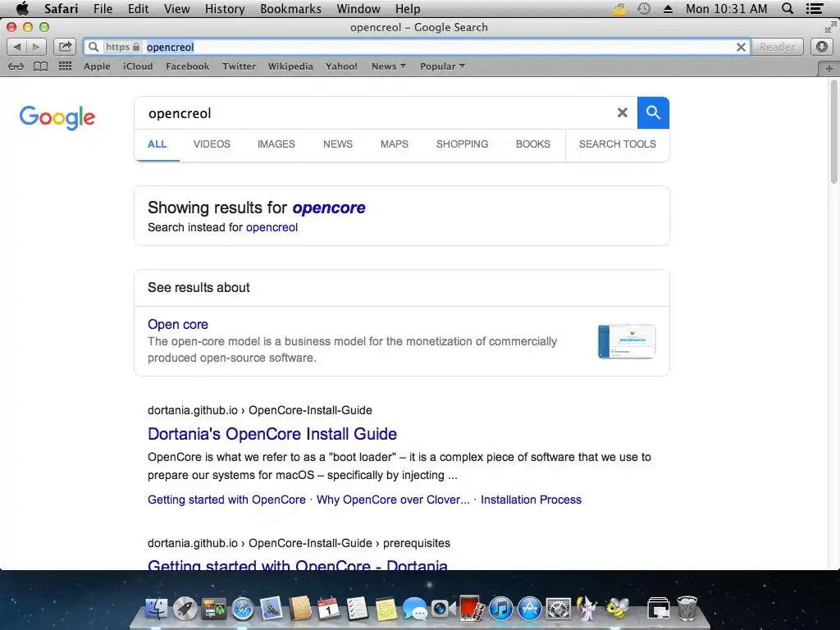The image size is (840, 630).
Task: Click the opencore suggested spelling link
Action: 329,208
